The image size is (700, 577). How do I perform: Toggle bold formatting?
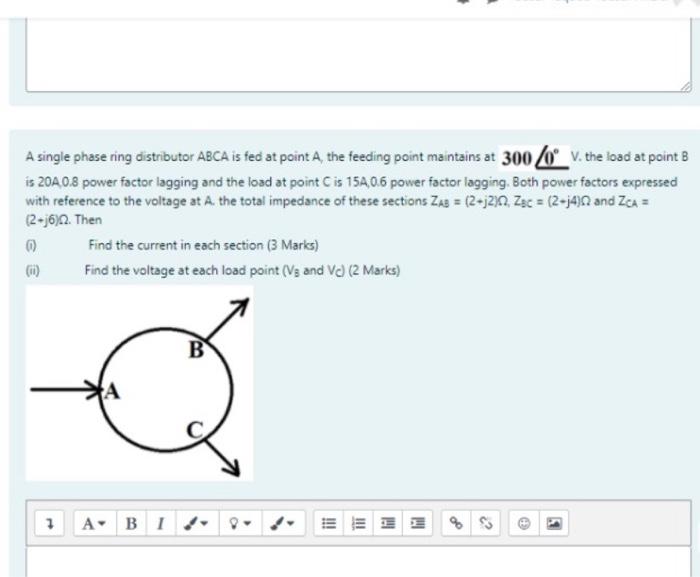(x=131, y=523)
